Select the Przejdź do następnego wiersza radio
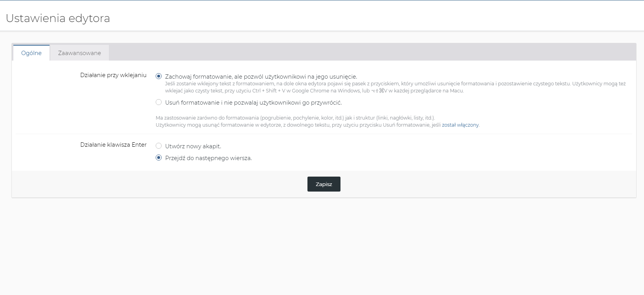This screenshot has height=295, width=644. point(159,158)
